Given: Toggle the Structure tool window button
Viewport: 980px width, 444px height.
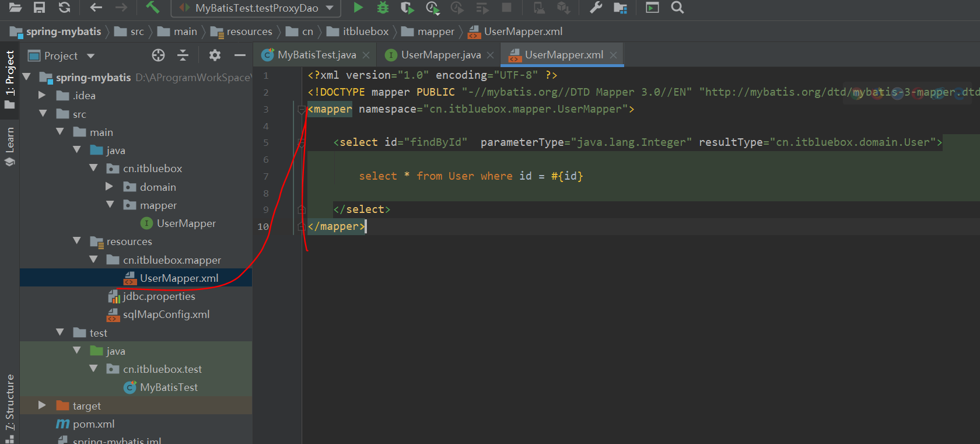Looking at the screenshot, I should click(x=10, y=408).
